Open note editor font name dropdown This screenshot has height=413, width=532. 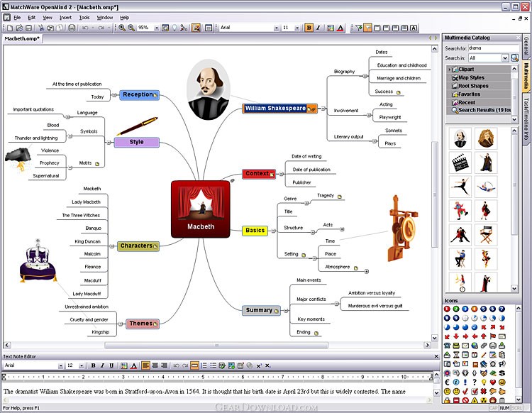pos(60,365)
